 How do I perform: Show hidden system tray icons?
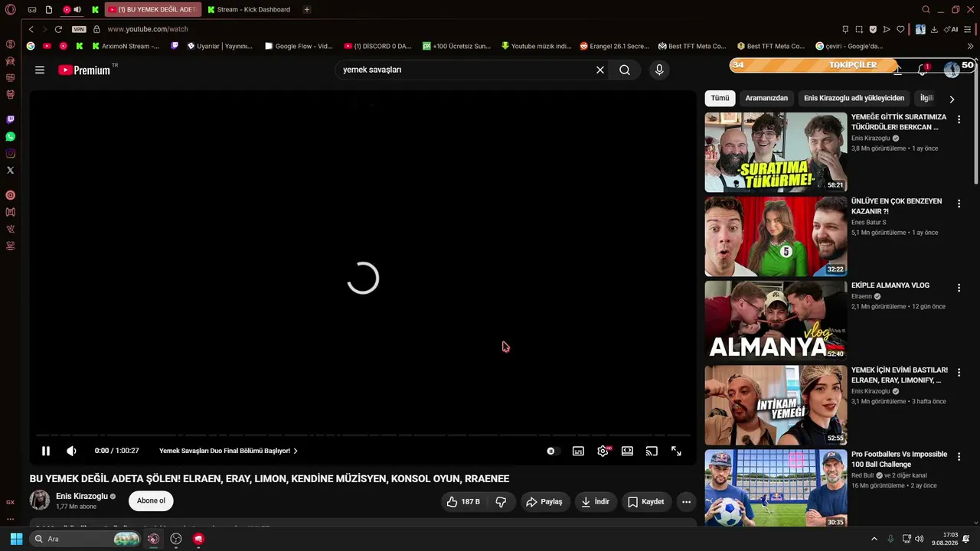[x=874, y=539]
